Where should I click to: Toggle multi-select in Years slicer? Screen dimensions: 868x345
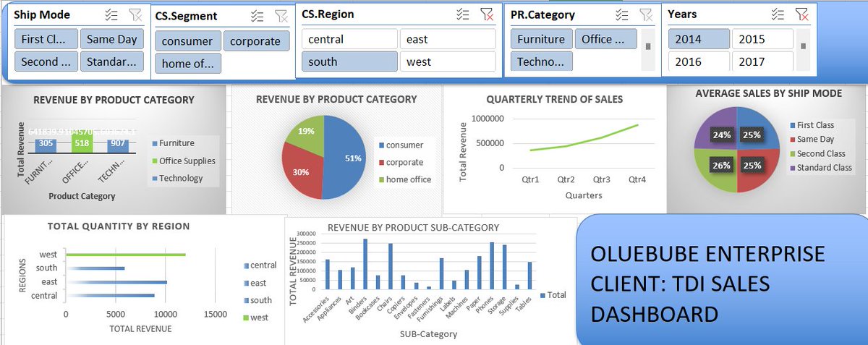[778, 14]
